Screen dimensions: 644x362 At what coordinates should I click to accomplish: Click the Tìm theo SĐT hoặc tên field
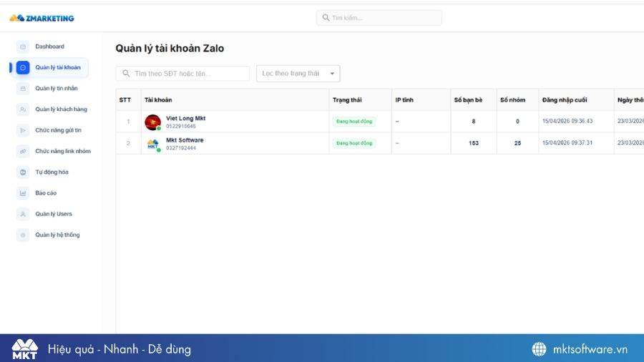pos(182,74)
